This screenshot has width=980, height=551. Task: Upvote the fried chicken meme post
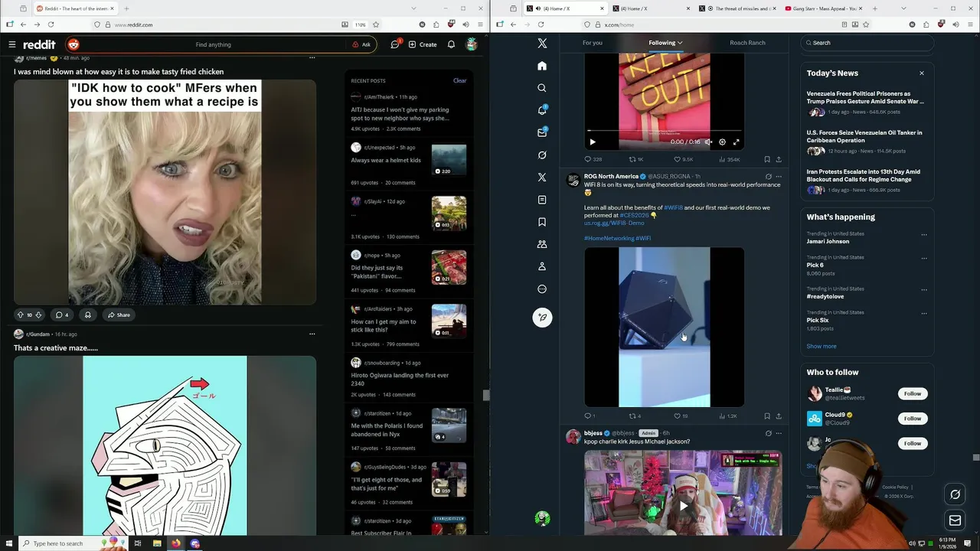pyautogui.click(x=21, y=315)
